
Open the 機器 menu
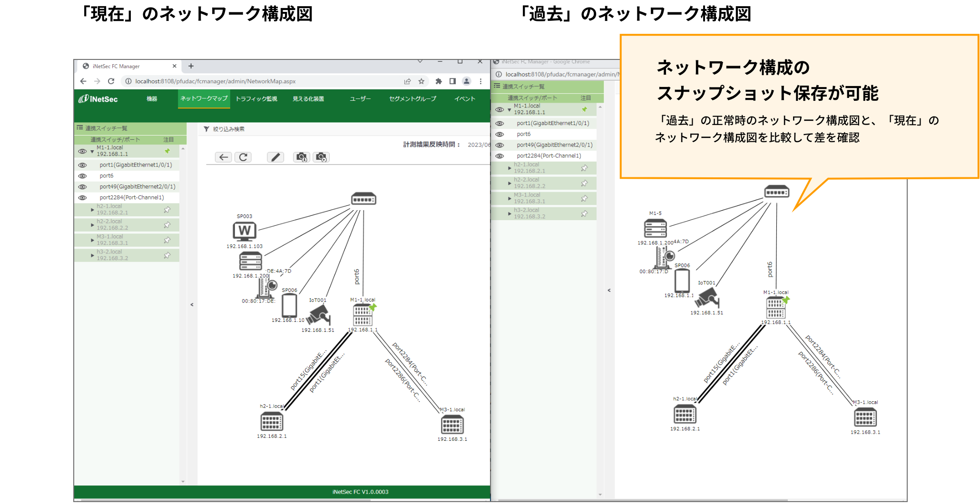pos(152,99)
